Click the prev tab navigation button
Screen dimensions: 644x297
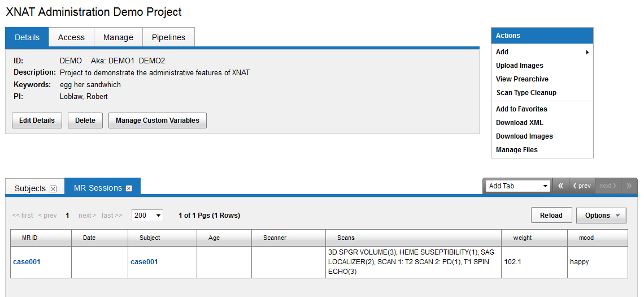pos(581,186)
